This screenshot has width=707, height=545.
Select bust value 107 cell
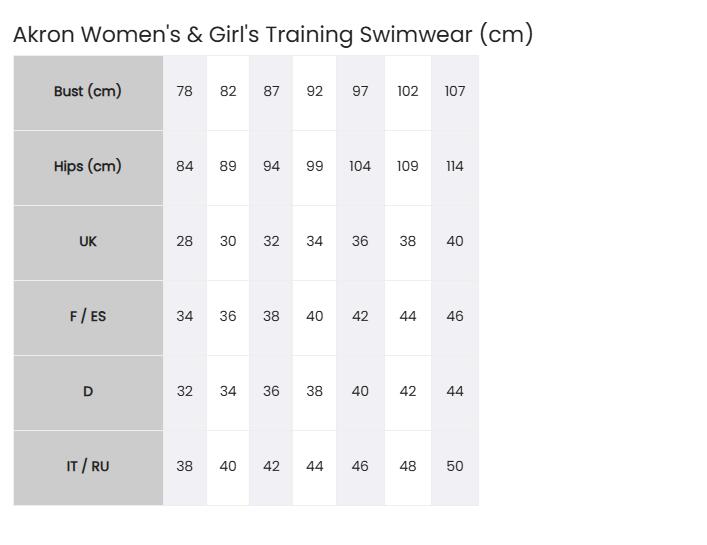455,93
